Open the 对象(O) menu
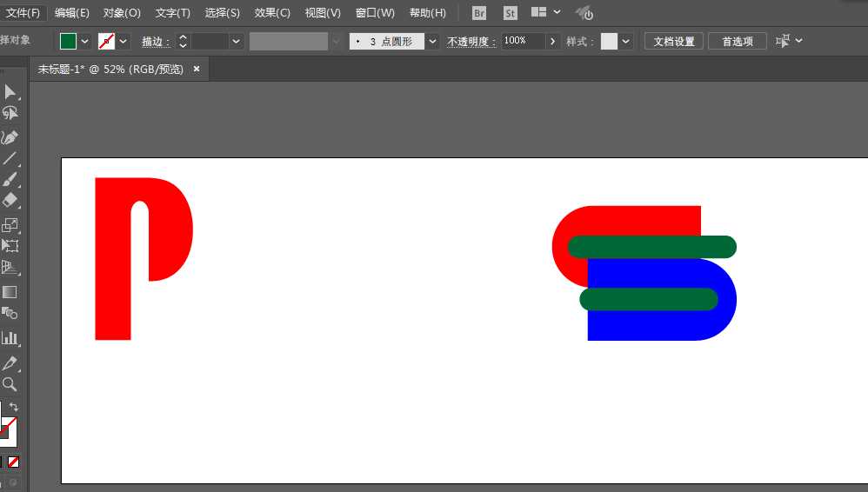Viewport: 868px width, 492px height. point(122,13)
